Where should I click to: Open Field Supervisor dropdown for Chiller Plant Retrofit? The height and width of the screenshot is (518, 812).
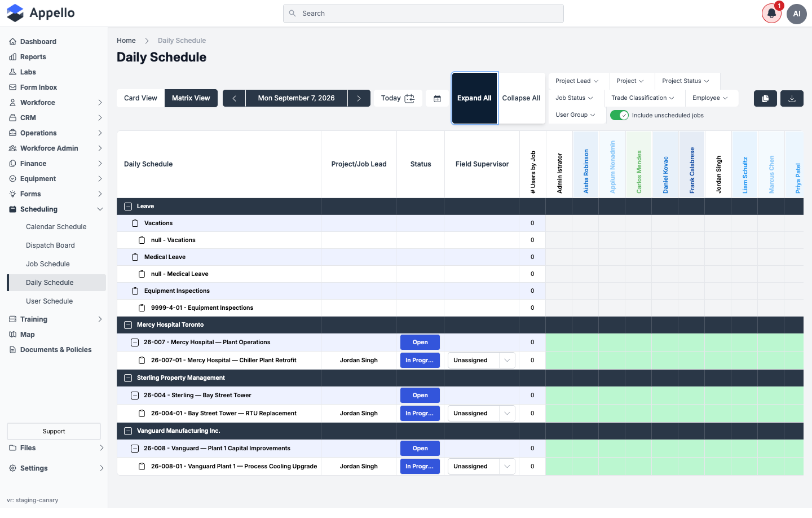[482, 361]
